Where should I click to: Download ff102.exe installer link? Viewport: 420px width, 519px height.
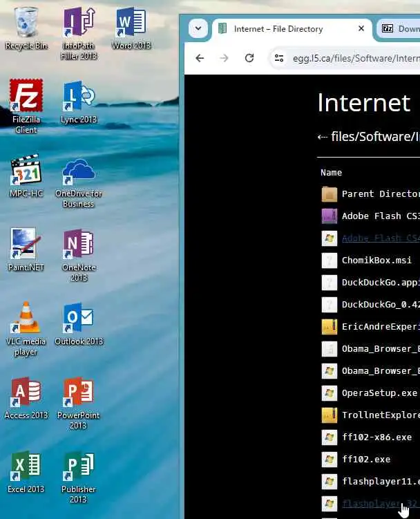click(366, 460)
